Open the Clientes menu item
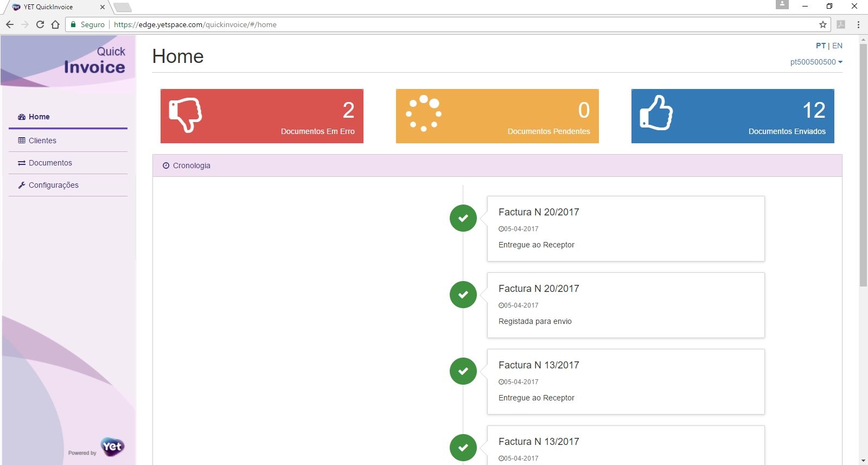Screen dimensions: 868x465 (x=42, y=141)
